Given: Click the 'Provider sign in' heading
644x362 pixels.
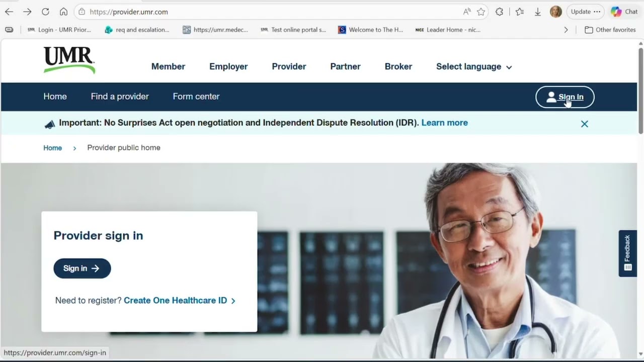Looking at the screenshot, I should tap(98, 235).
